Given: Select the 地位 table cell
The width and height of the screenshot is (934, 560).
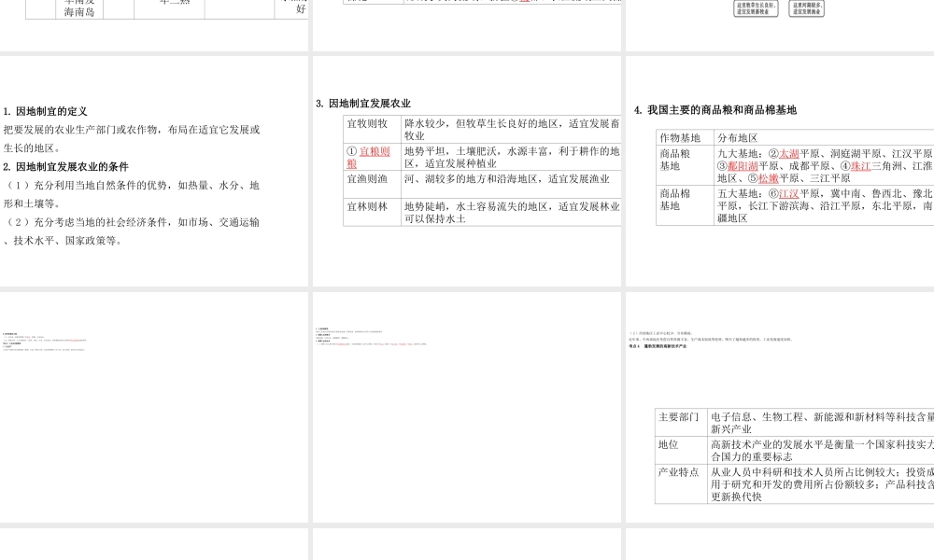Looking at the screenshot, I should click(x=681, y=450).
